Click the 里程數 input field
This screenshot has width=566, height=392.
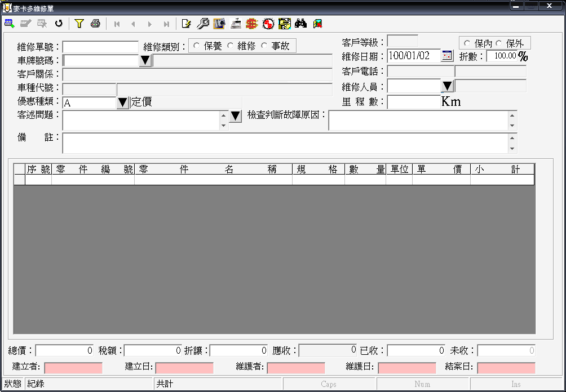click(413, 102)
